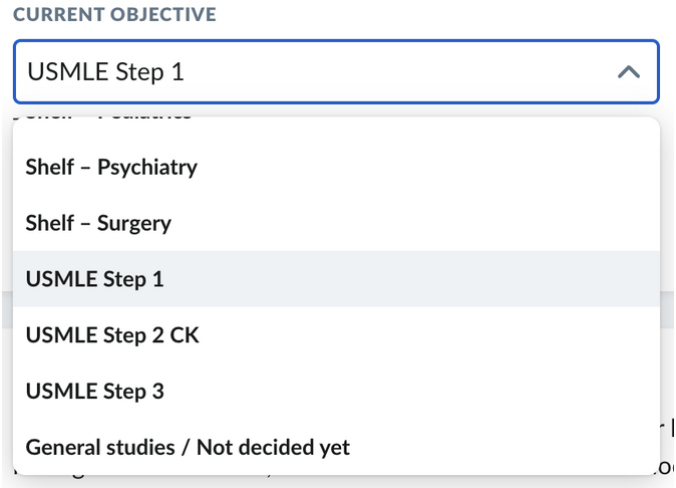The height and width of the screenshot is (488, 676).
Task: Select Shelf – Psychiatry from the list
Action: (111, 167)
